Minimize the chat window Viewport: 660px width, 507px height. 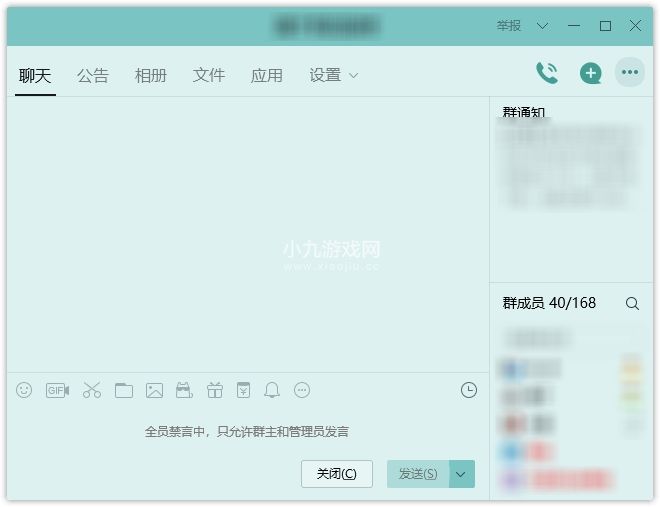pos(574,26)
